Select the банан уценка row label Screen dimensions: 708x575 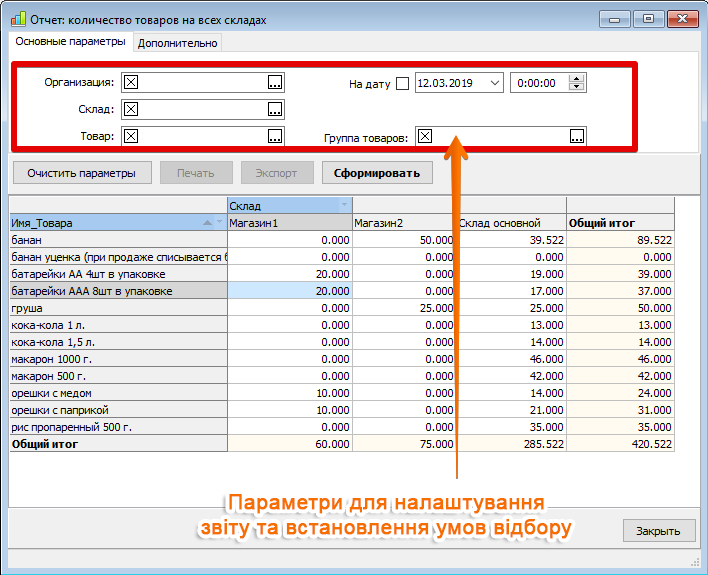(x=118, y=257)
